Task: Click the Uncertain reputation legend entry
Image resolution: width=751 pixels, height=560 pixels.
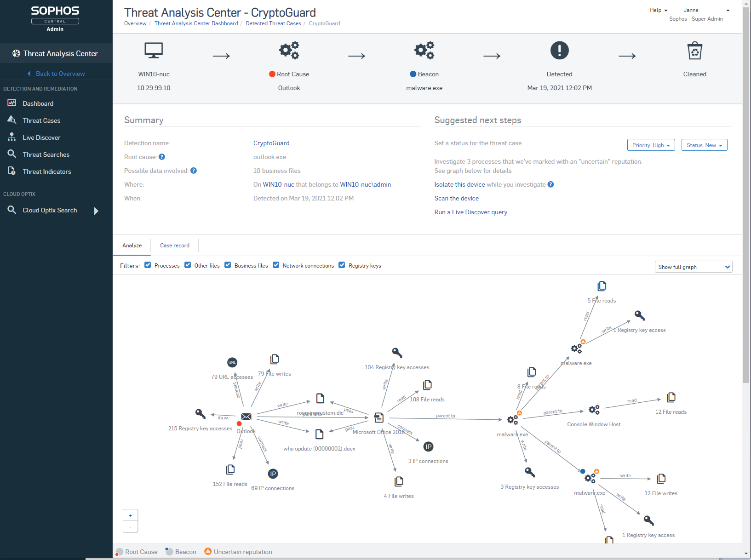Action: click(x=238, y=552)
